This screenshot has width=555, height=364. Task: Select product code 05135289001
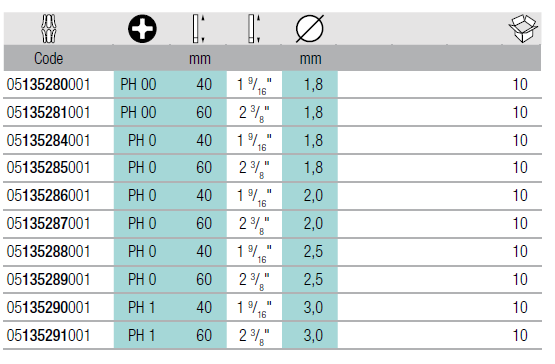48,279
